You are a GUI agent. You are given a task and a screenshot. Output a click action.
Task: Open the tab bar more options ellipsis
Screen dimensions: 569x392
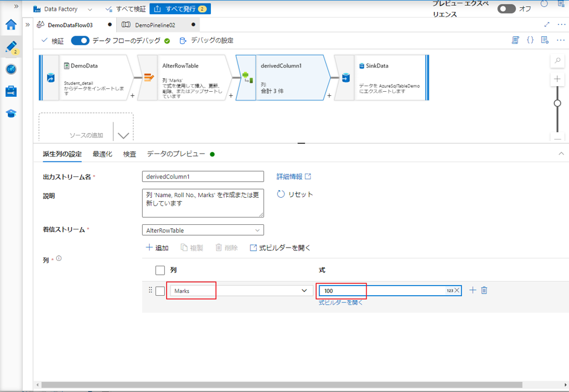(562, 24)
